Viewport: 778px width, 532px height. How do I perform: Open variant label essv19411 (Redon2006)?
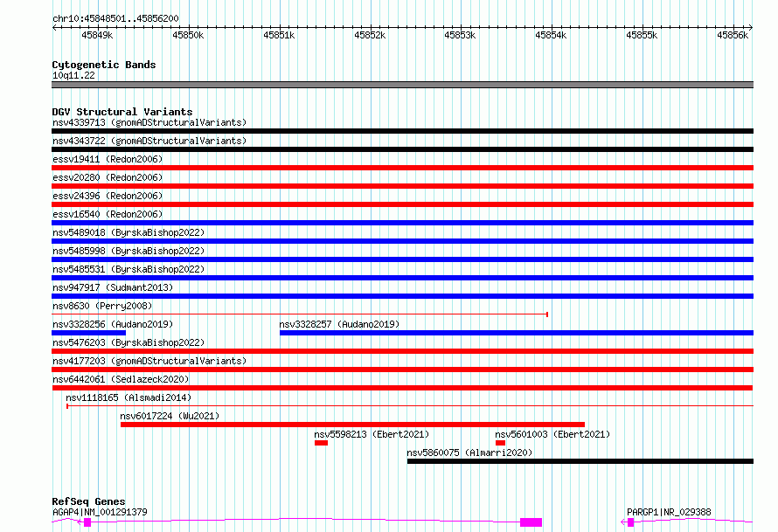tap(108, 159)
